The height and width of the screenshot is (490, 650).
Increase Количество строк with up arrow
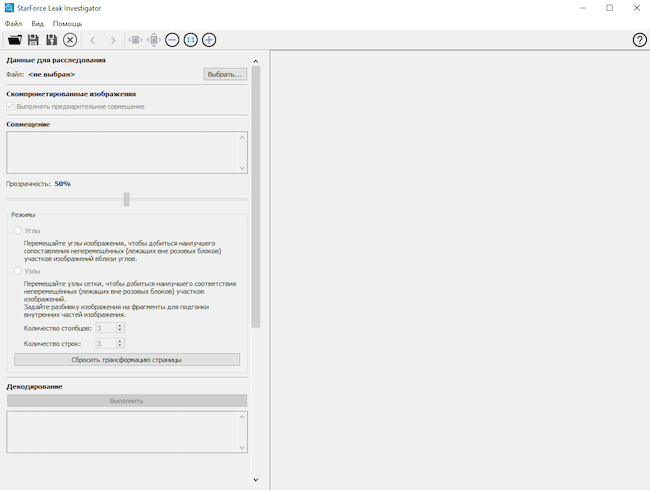tap(120, 341)
